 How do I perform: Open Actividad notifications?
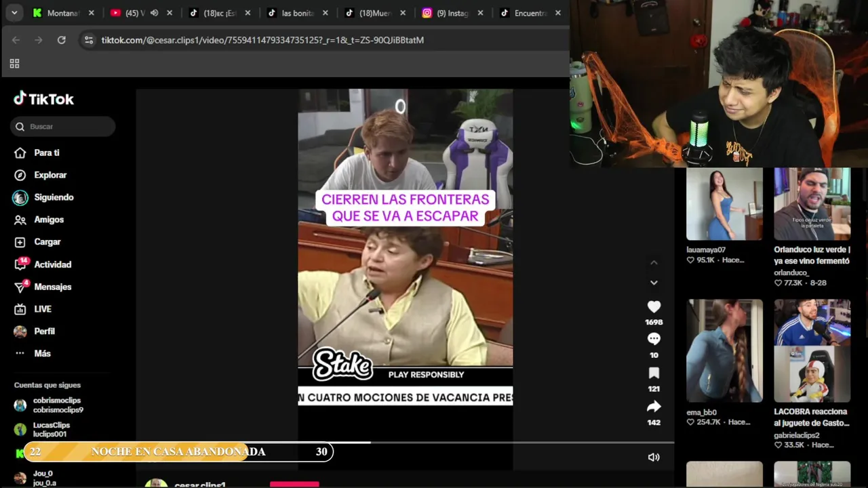click(43, 264)
